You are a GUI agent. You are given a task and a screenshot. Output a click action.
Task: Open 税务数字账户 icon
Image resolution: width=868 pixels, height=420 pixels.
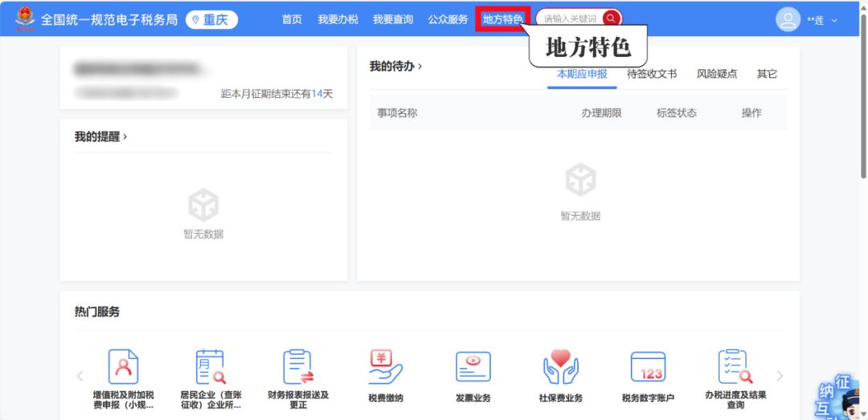coord(648,368)
